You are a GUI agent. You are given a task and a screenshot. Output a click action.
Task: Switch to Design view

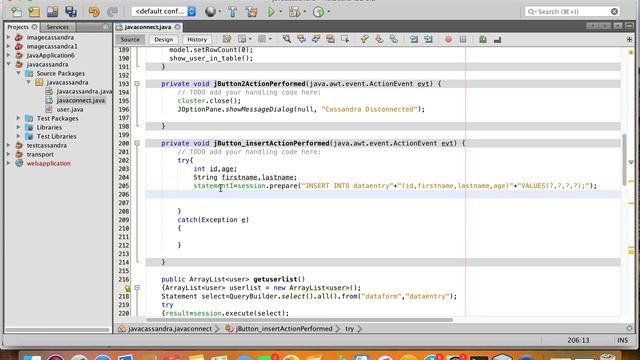(164, 40)
